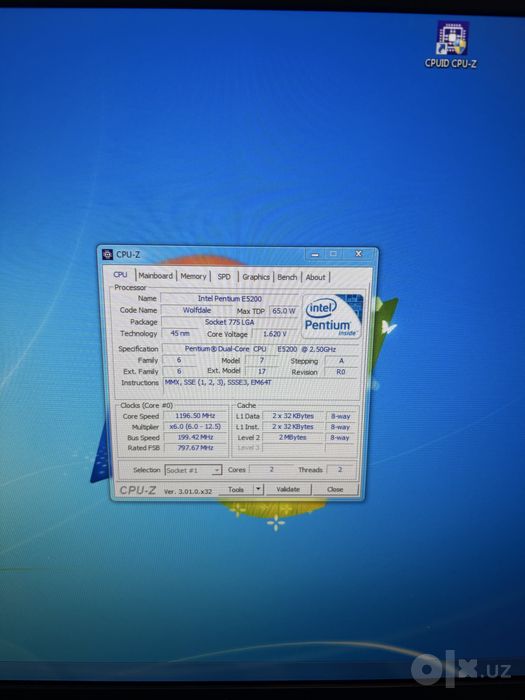Click the Code Name value Wolfdale
Viewport: 525px width, 700px height.
tap(197, 310)
